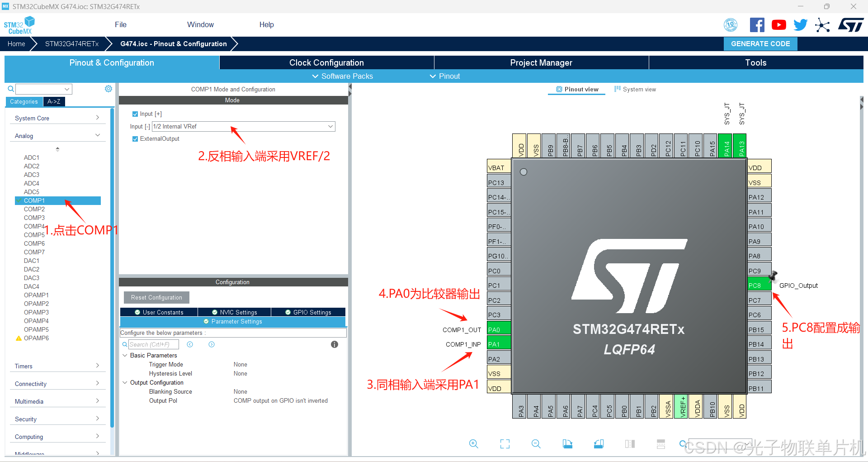The height and width of the screenshot is (462, 868).
Task: Uncheck the Input [+] checkbox
Action: 135,114
